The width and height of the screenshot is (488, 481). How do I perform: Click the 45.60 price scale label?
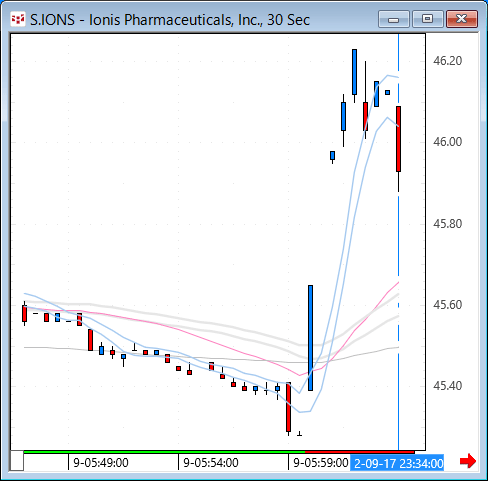point(448,305)
